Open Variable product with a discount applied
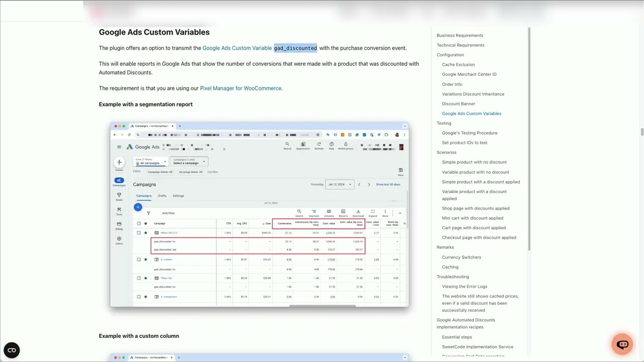This screenshot has height=362, width=644. pyautogui.click(x=474, y=195)
